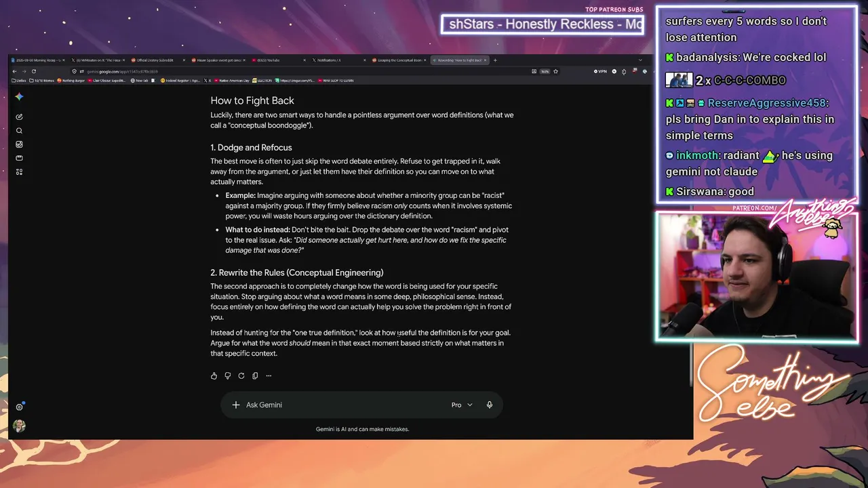Open the ELECTION bookmark

(x=262, y=81)
